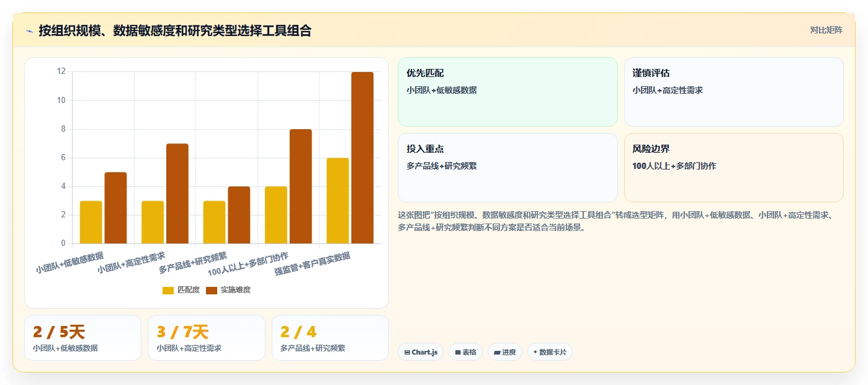Image resolution: width=868 pixels, height=385 pixels.
Task: Open the 谨慎评估 quadrant card
Action: [x=733, y=92]
